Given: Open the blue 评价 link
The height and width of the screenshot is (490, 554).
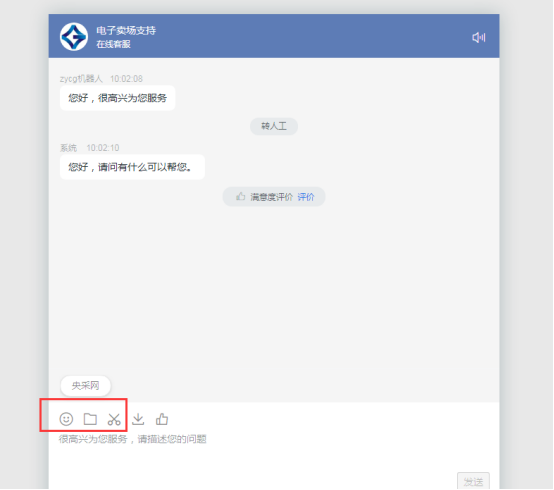Looking at the screenshot, I should coord(306,197).
